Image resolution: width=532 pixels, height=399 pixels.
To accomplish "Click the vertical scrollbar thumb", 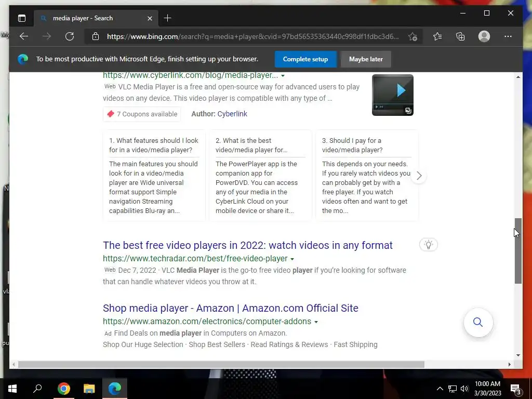I will pos(518,251).
